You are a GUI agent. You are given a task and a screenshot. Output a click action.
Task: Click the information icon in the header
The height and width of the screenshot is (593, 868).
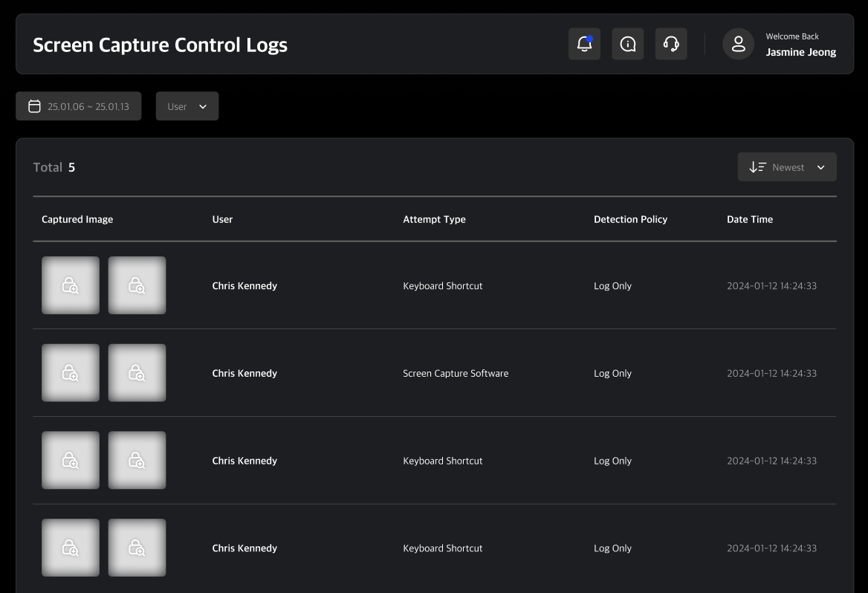point(627,44)
